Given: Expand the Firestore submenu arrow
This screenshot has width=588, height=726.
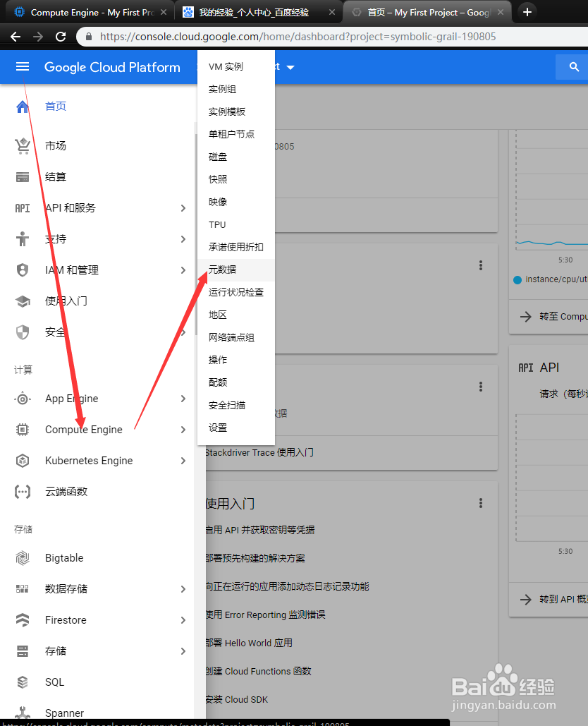Looking at the screenshot, I should [183, 620].
